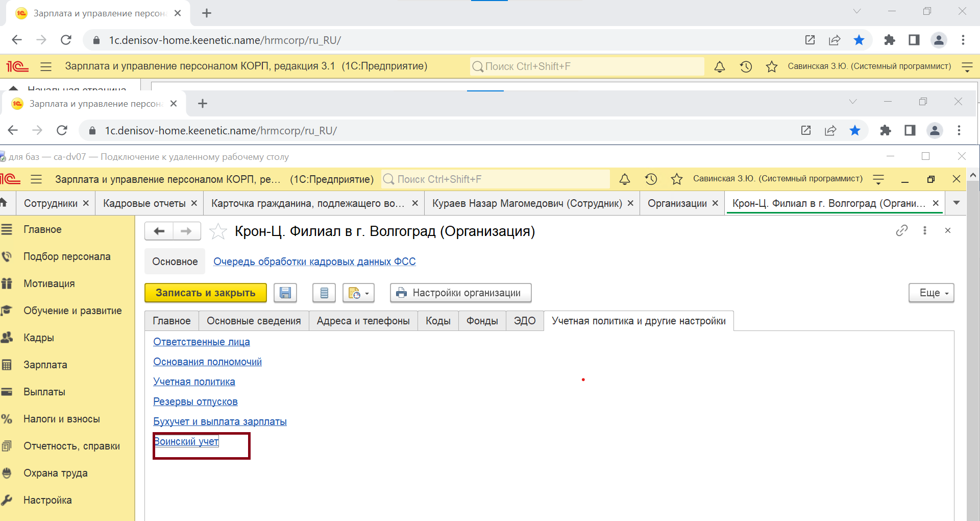Open the Воинский учет link
Image resolution: width=980 pixels, height=521 pixels.
click(187, 441)
